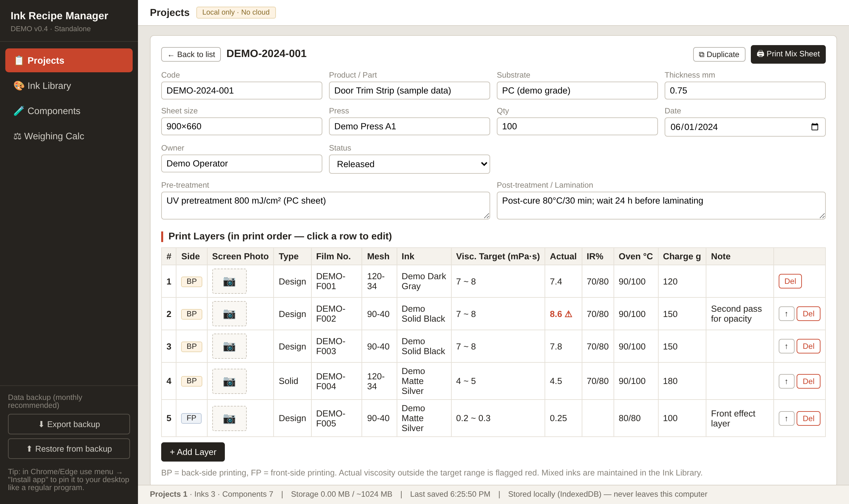849x504 pixels.
Task: Edit the Owner field Demo Operator
Action: click(241, 163)
